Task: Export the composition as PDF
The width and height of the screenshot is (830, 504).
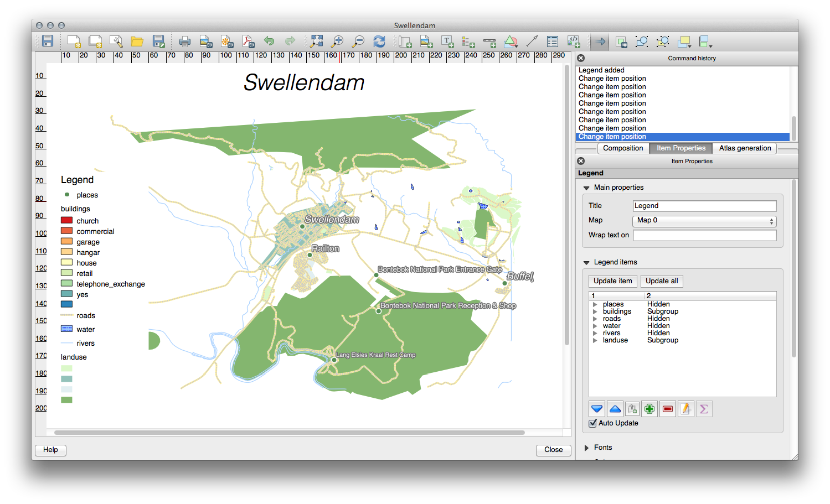Action: click(248, 41)
